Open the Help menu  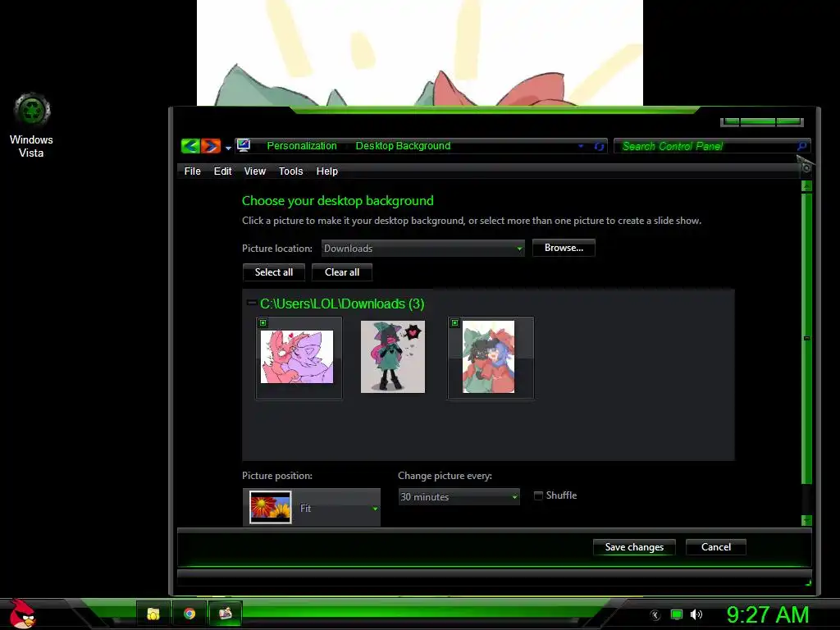[x=326, y=171]
